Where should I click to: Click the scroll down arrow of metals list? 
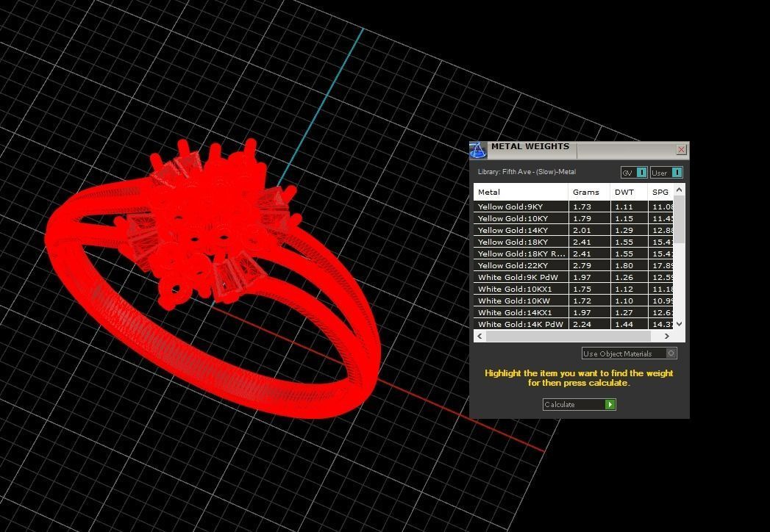(x=679, y=324)
